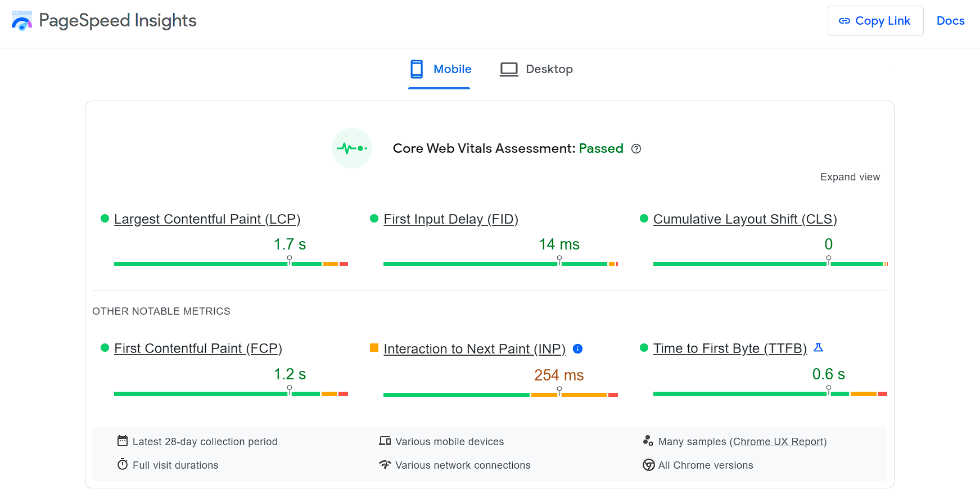The height and width of the screenshot is (503, 980).
Task: Click the TTFB experimental flask icon
Action: click(819, 348)
